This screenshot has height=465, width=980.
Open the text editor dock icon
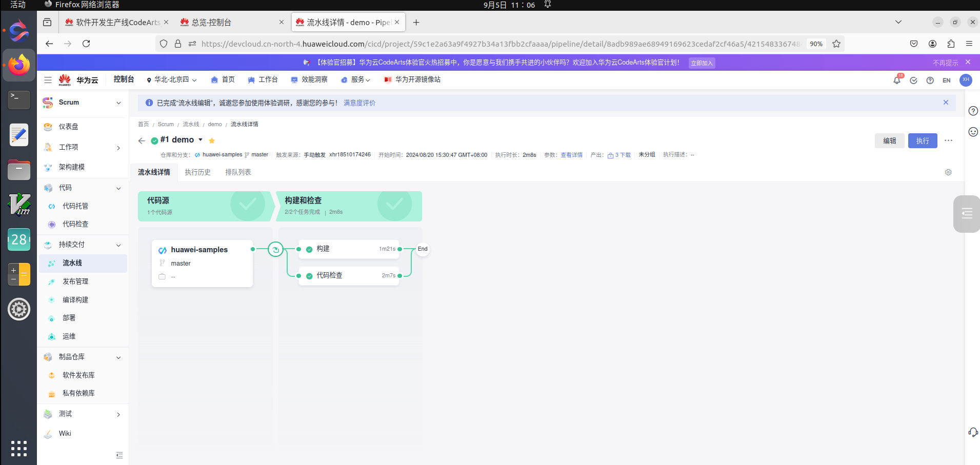point(19,135)
